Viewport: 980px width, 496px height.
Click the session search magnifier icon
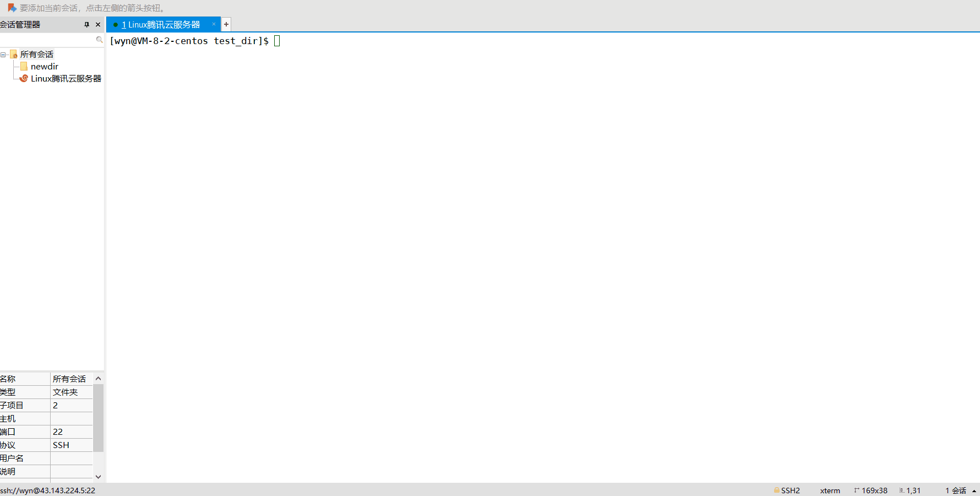click(100, 40)
